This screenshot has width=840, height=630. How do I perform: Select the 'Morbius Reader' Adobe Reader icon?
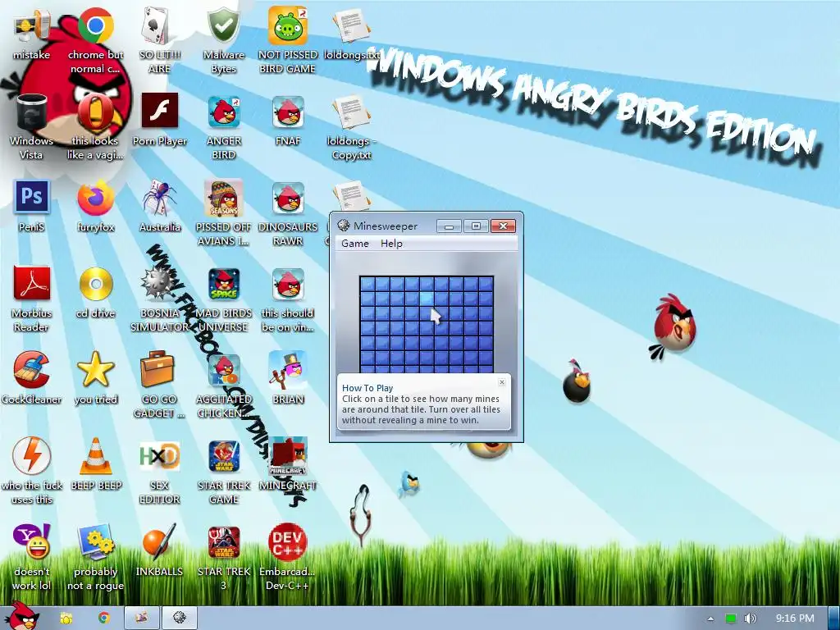click(x=32, y=283)
